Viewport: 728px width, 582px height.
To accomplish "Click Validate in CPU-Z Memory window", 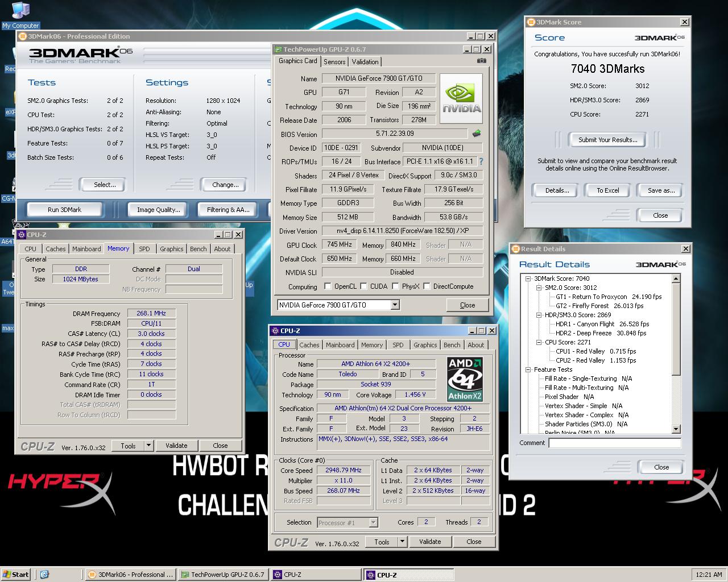I will [x=176, y=446].
